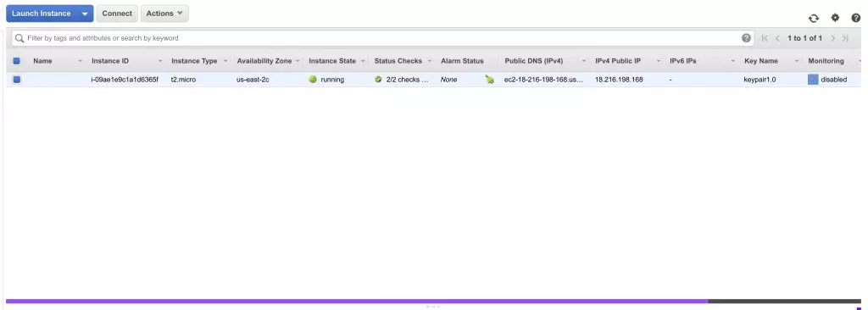Click the us-east-2c availability zone cell
Screen dimensions: 868x310
pos(253,80)
